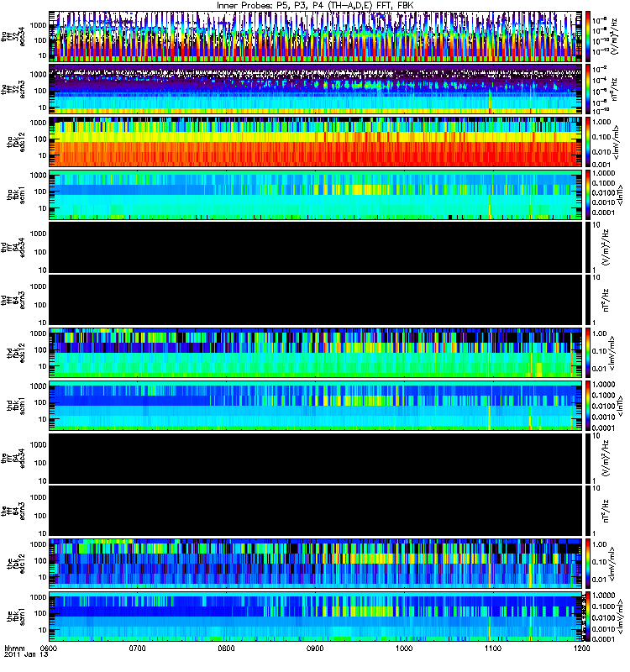This screenshot has width=630, height=672.
Task: Click the tha fff 32 edc34 color bar
Action: click(x=588, y=36)
